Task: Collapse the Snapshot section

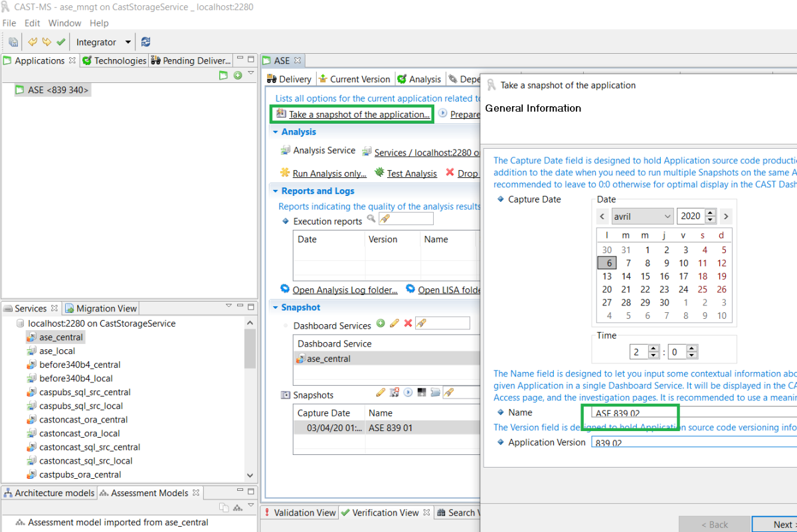Action: 276,308
